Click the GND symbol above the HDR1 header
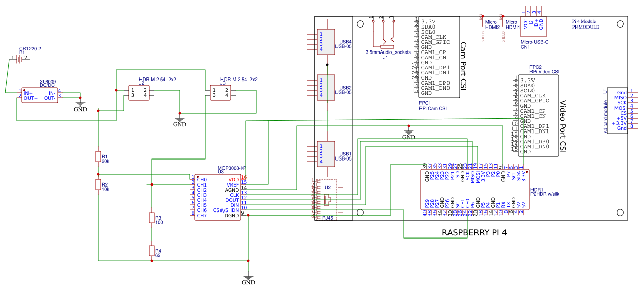Screen dimensions: 644x291 point(409,134)
